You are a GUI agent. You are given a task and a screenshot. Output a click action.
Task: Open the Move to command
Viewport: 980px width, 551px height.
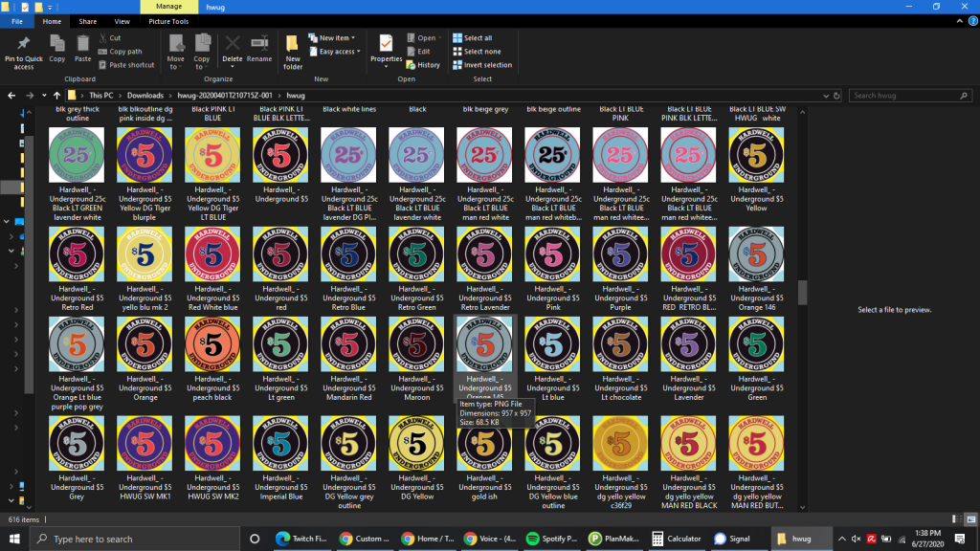click(x=176, y=53)
